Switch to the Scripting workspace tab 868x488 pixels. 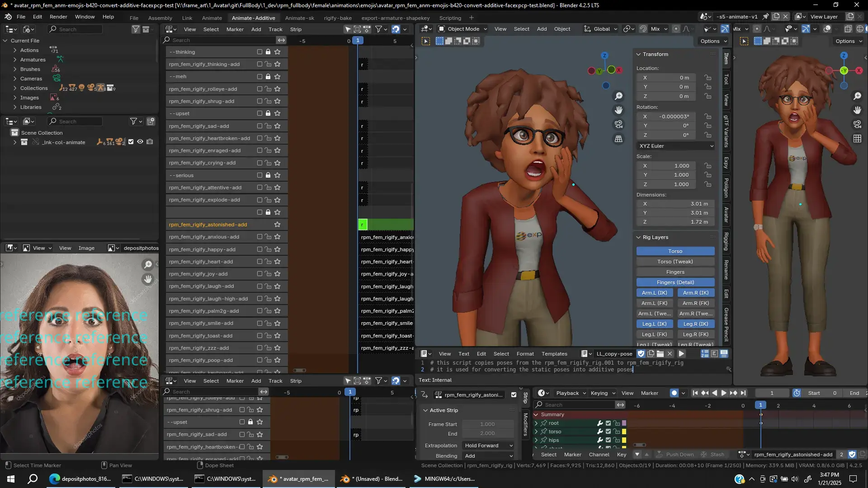(450, 18)
